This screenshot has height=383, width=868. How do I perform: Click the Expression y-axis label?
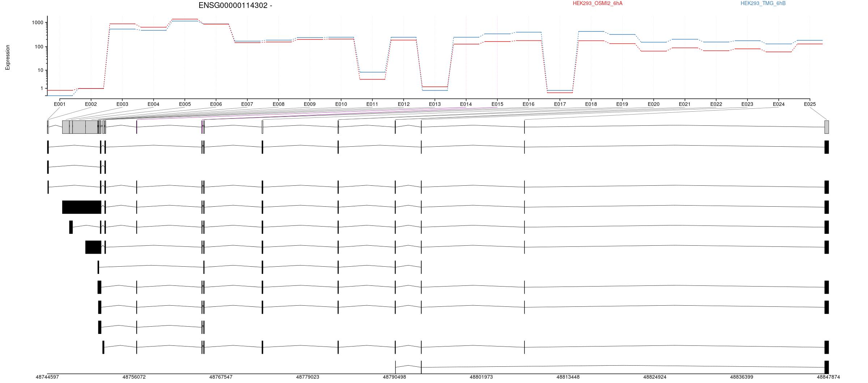point(8,57)
